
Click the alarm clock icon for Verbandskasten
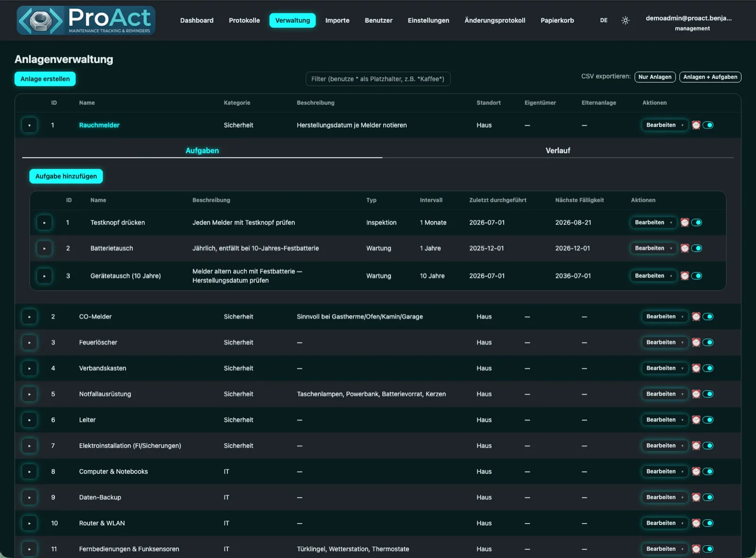[696, 368]
